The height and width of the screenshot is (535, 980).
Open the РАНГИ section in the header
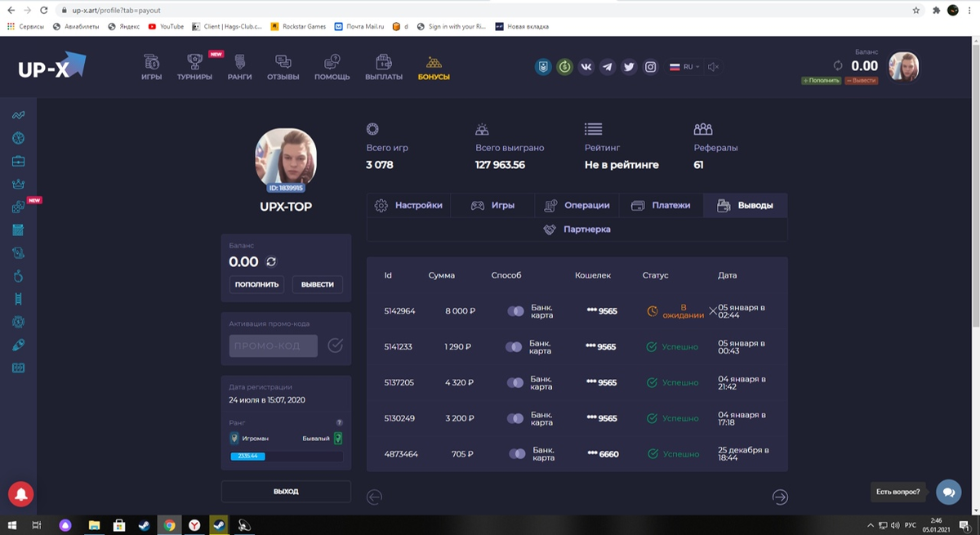239,67
